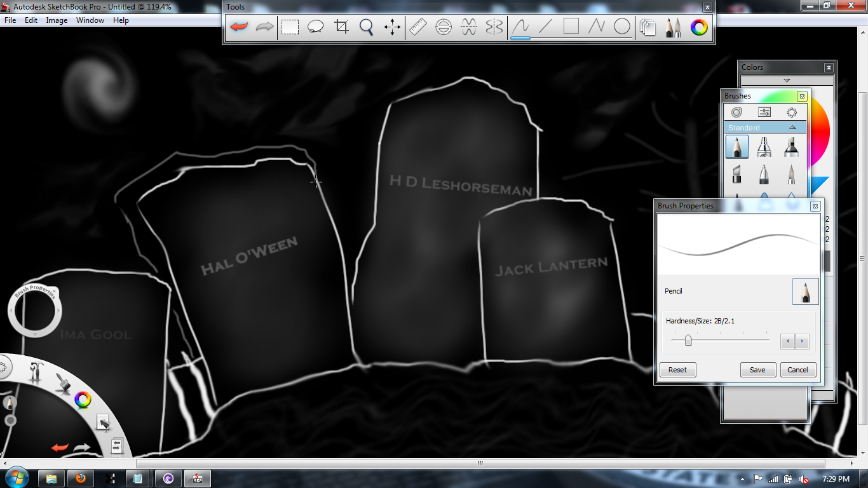Open the Color Editor wheel in Tools bar
The height and width of the screenshot is (488, 868).
pyautogui.click(x=699, y=27)
